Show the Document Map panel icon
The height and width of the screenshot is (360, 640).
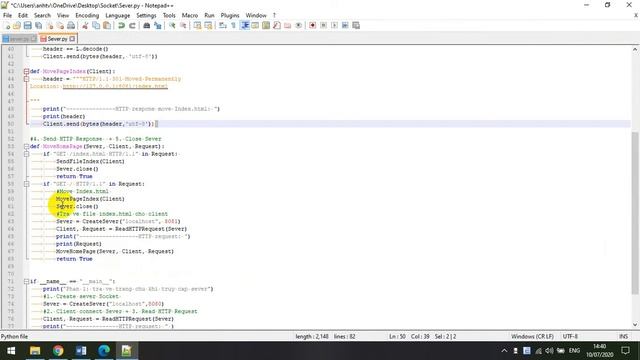click(266, 25)
